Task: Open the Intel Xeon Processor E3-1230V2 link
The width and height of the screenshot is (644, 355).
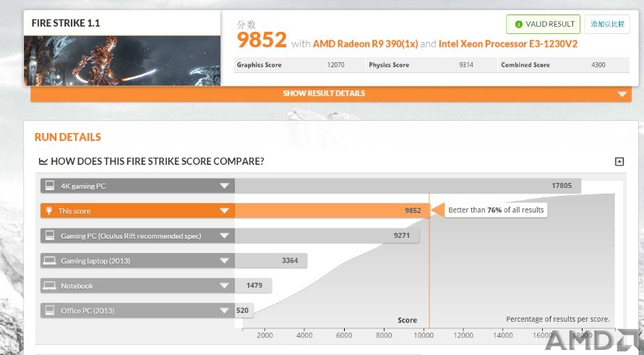Action: click(508, 44)
